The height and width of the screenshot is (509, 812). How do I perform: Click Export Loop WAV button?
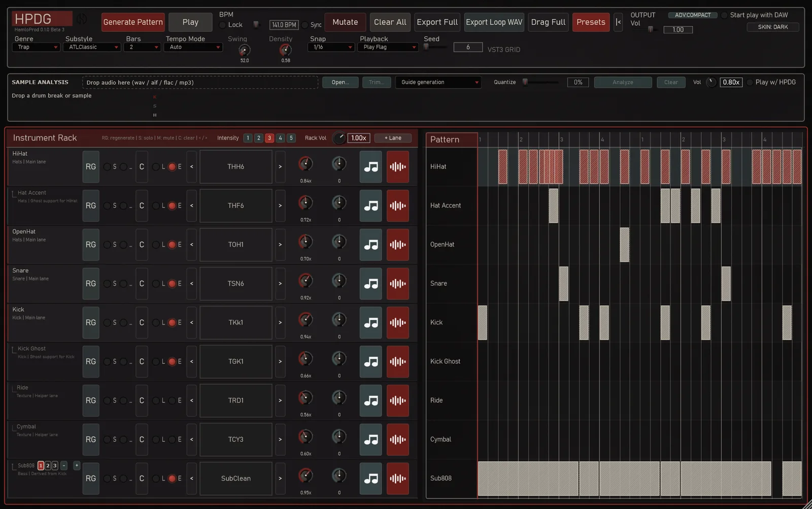click(x=494, y=22)
